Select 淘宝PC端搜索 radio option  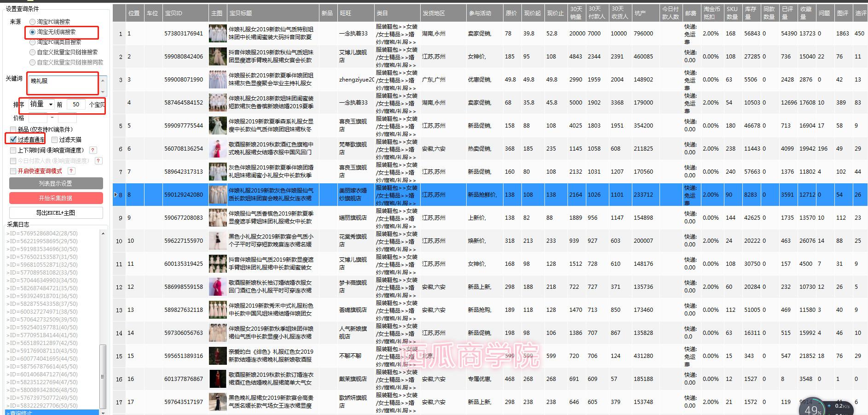pos(32,22)
